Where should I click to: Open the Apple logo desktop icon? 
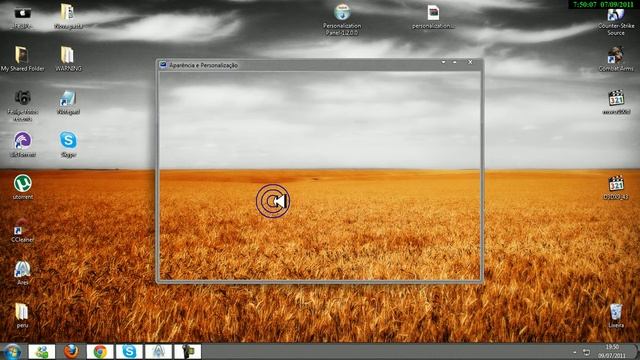22,13
